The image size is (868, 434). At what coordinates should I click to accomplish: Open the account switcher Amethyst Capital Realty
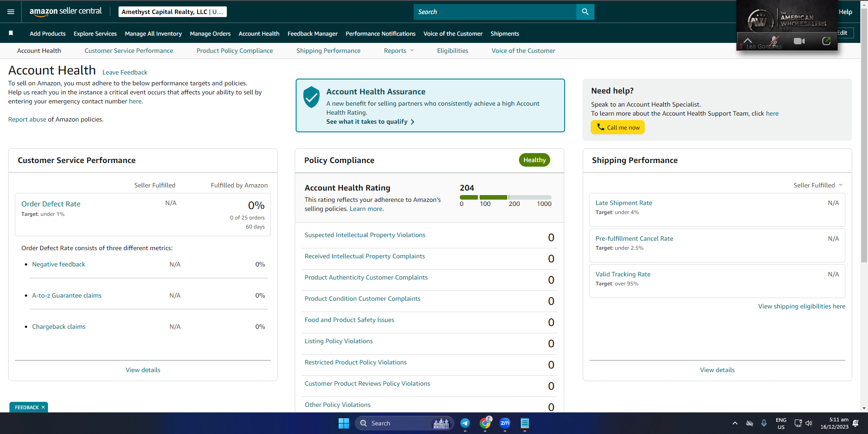pyautogui.click(x=173, y=12)
